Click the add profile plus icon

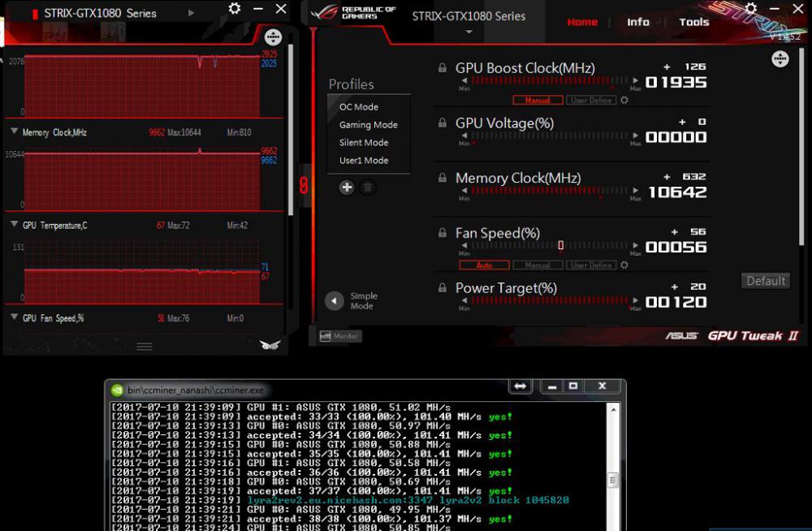point(347,188)
